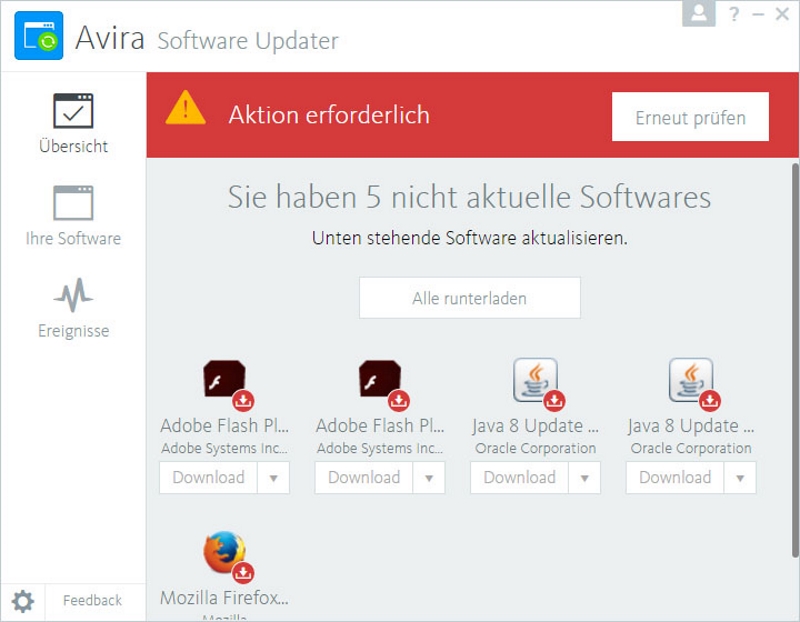Download the first Java 8 Update
800x622 pixels.
pos(519,478)
